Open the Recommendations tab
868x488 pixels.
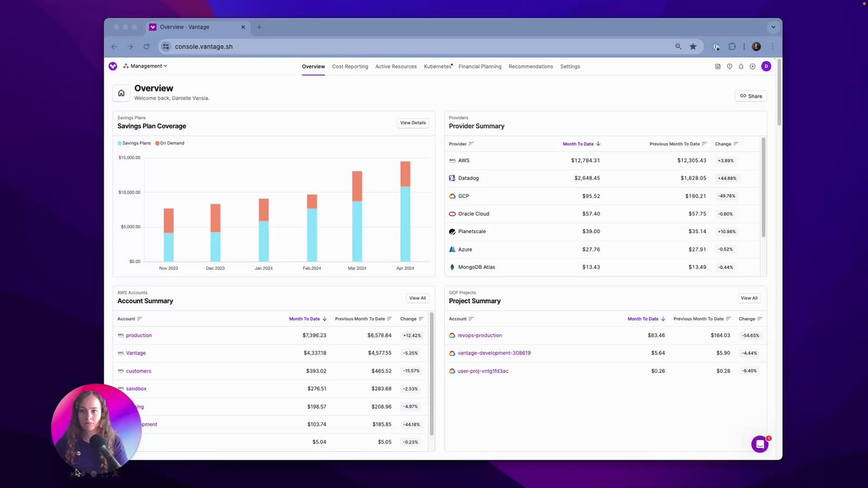tap(530, 66)
